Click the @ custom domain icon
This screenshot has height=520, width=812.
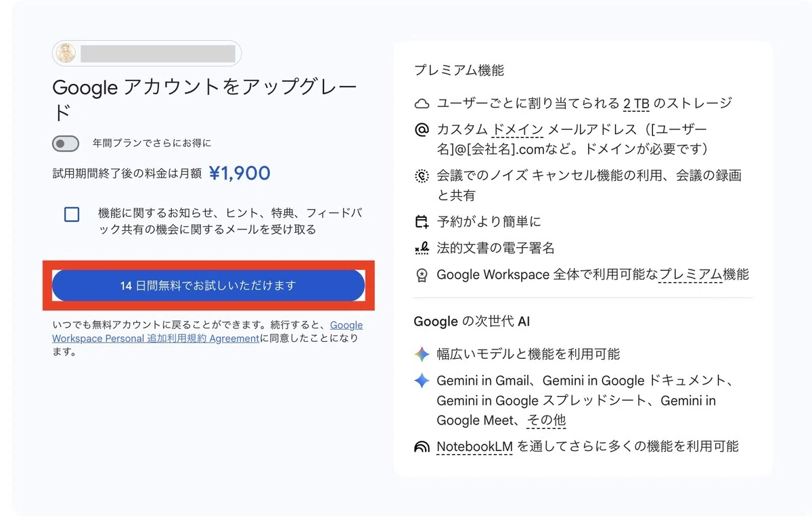click(x=422, y=129)
